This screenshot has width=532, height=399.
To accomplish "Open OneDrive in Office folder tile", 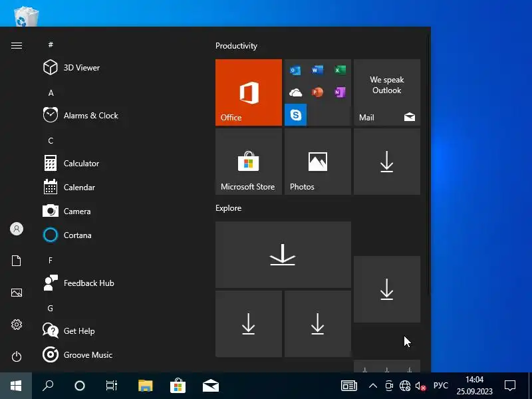I will [x=295, y=92].
